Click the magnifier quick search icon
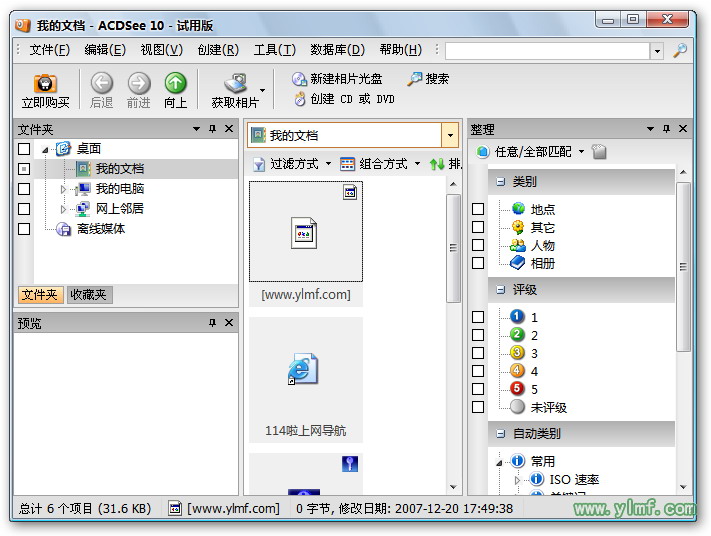This screenshot has width=711, height=536. (x=680, y=50)
